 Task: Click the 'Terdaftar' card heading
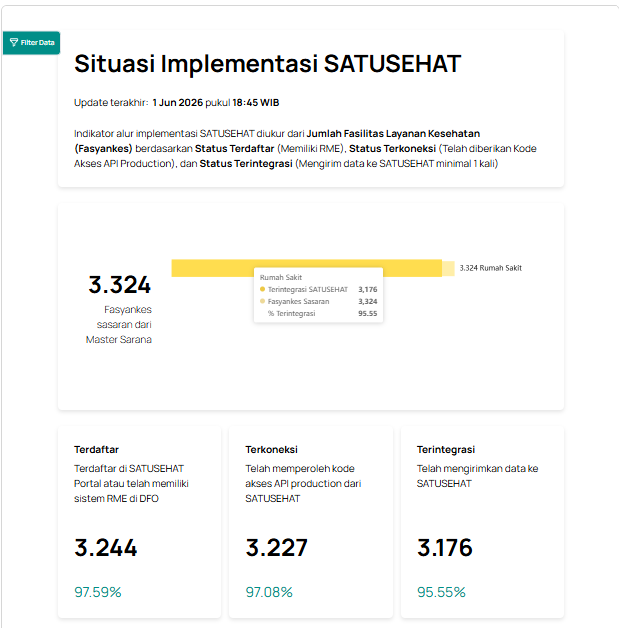pos(96,449)
